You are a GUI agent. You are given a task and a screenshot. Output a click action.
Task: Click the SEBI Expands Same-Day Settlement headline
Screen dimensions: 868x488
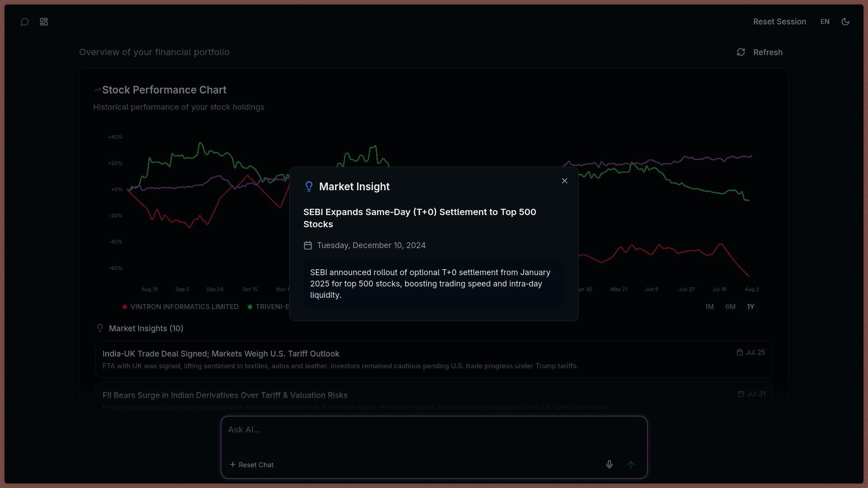(x=420, y=218)
